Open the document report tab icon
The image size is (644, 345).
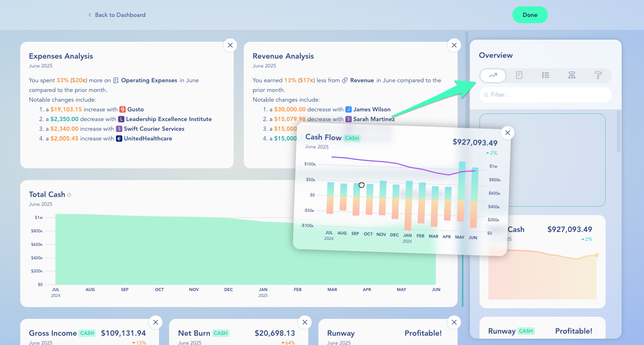tap(519, 75)
